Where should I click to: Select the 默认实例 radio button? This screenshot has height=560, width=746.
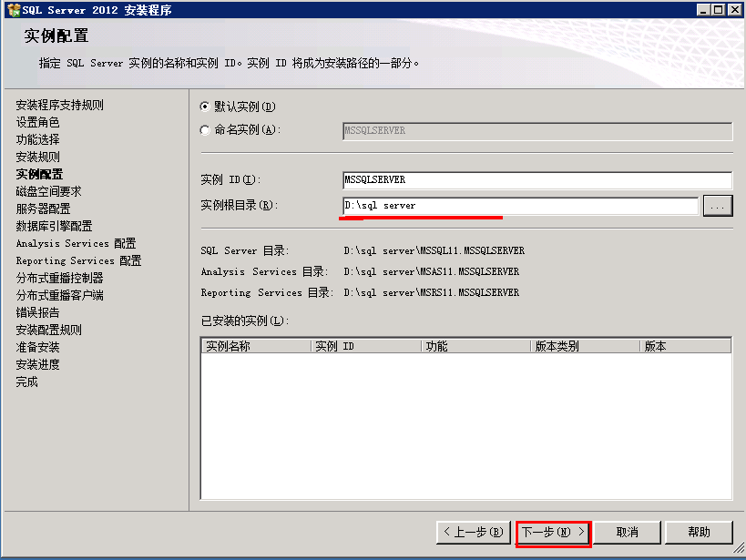point(205,107)
